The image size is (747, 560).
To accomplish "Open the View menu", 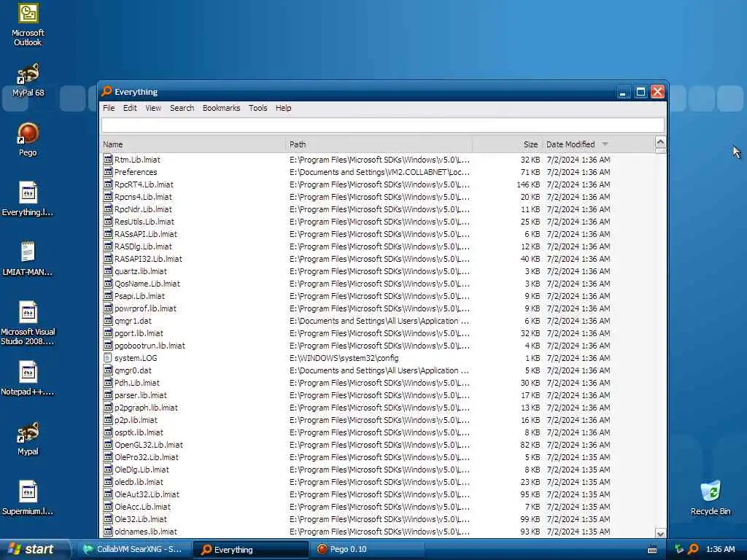I will pyautogui.click(x=153, y=108).
